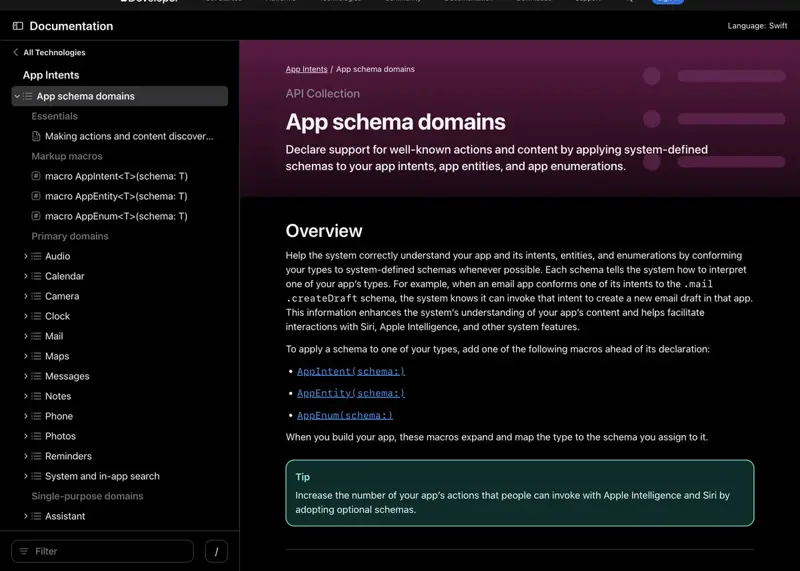
Task: Open the Audio domain page
Action: (57, 256)
